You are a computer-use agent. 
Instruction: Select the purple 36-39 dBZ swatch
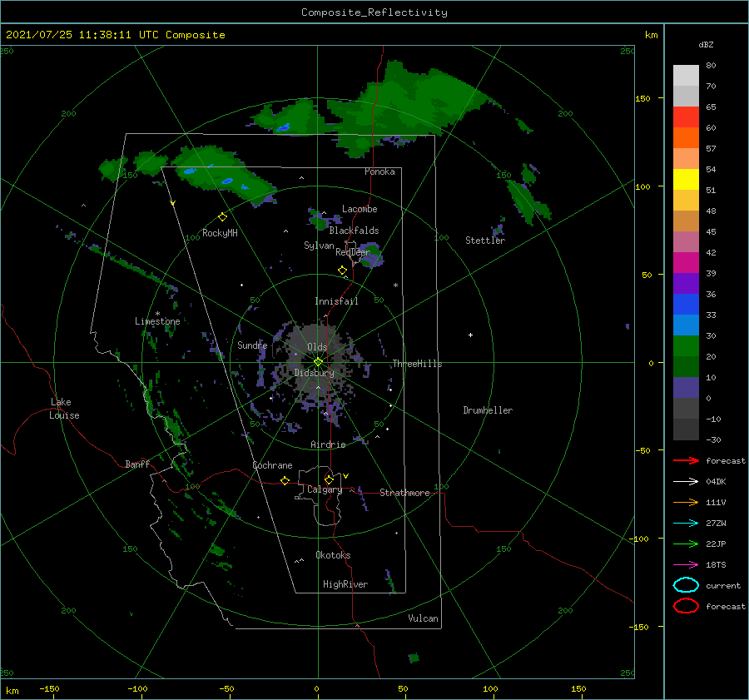[x=686, y=284]
